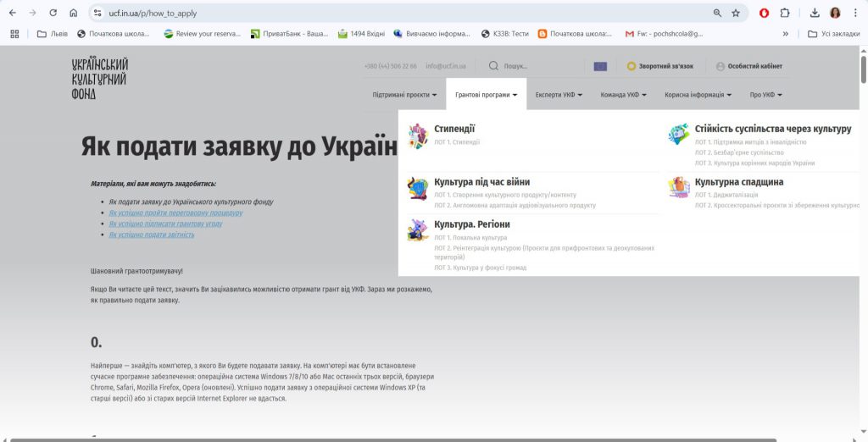Select ЛОТ 3. Культура у фокусі громад
This screenshot has width=868, height=442.
point(480,268)
